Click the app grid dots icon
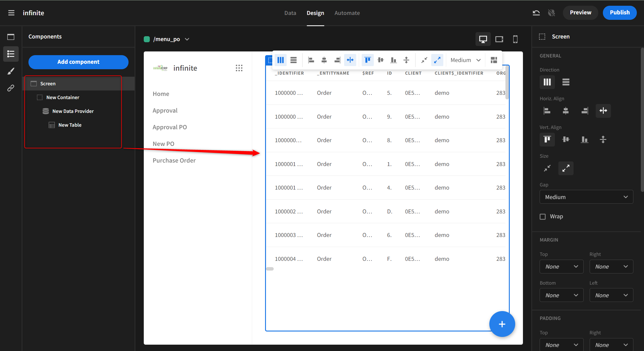This screenshot has height=351, width=644. pyautogui.click(x=239, y=68)
